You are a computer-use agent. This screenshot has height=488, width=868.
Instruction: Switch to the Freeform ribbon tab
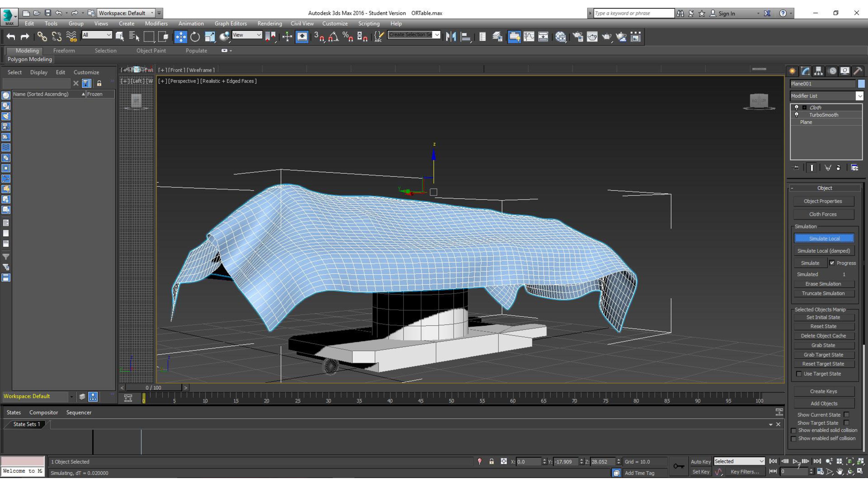pyautogui.click(x=64, y=51)
